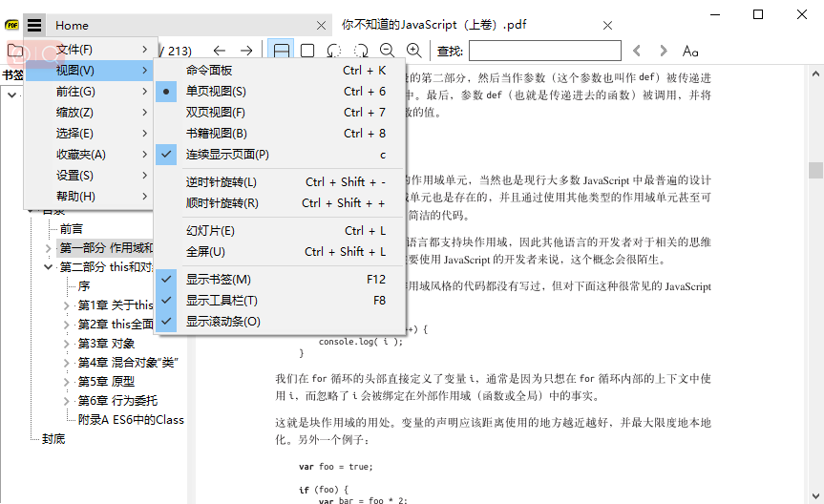
Task: Open the 帮助(H) submenu
Action: pos(89,197)
